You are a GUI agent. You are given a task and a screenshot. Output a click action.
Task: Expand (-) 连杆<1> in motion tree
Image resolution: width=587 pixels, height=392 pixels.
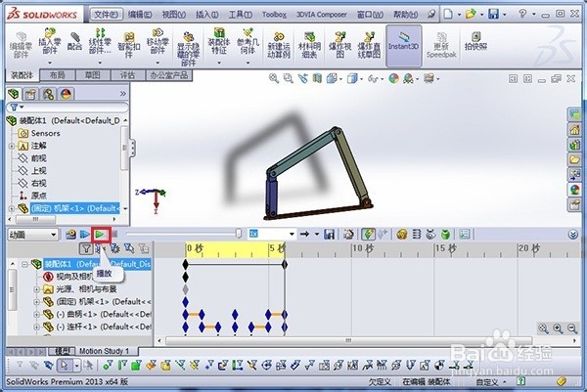(37, 327)
